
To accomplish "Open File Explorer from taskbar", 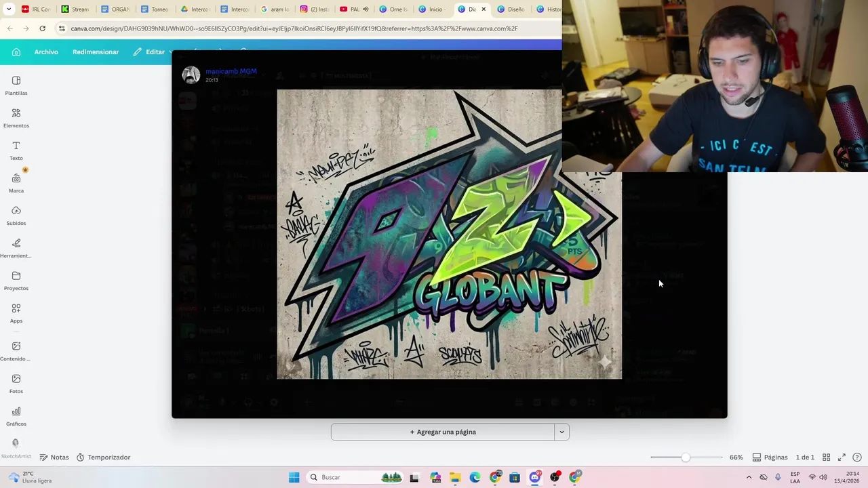I will (454, 477).
